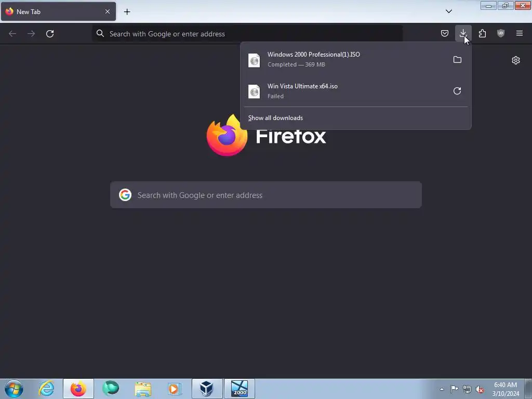Launch Windows Media Player from taskbar
The image size is (532, 399).
[x=175, y=389]
